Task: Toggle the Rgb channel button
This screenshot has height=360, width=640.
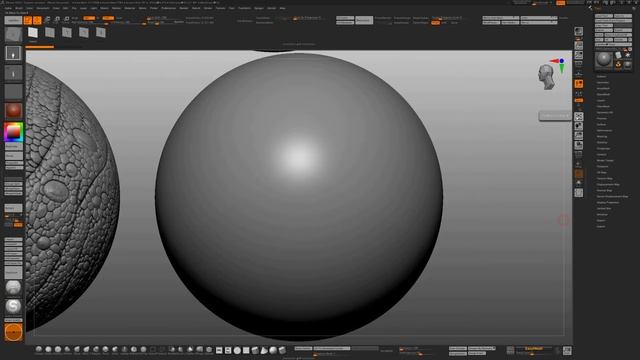Action: coord(89,18)
